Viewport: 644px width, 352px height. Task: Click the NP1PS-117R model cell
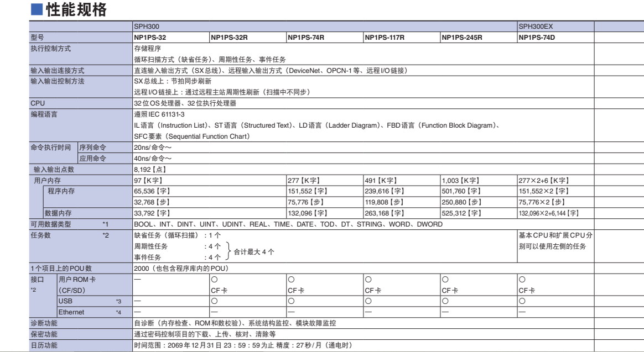point(385,38)
